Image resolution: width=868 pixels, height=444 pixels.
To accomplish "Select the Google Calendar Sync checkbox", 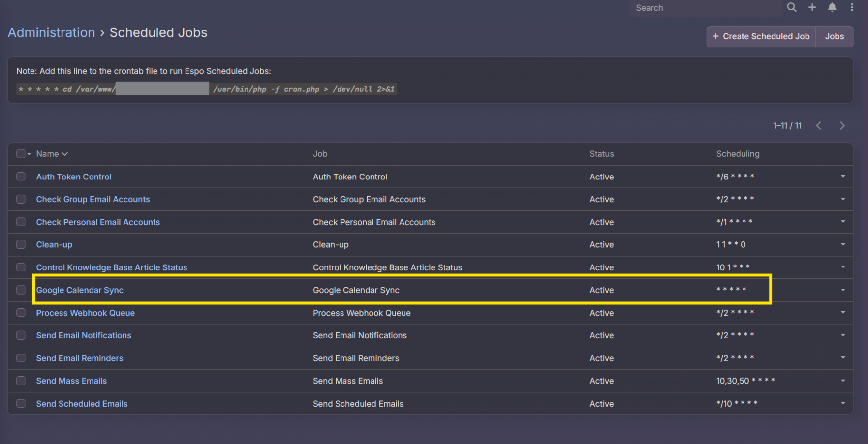I will (x=21, y=290).
